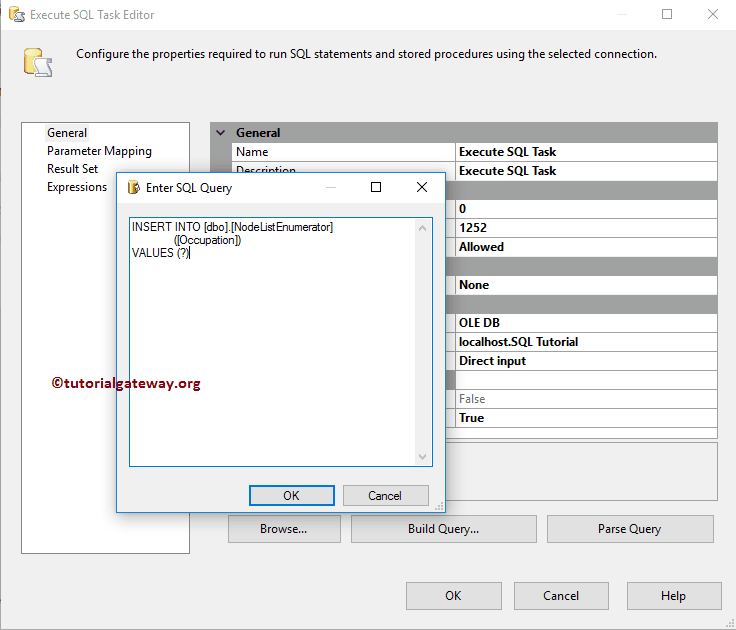Click the database scroll icon beside the description
Image resolution: width=736 pixels, height=630 pixels.
[x=38, y=62]
